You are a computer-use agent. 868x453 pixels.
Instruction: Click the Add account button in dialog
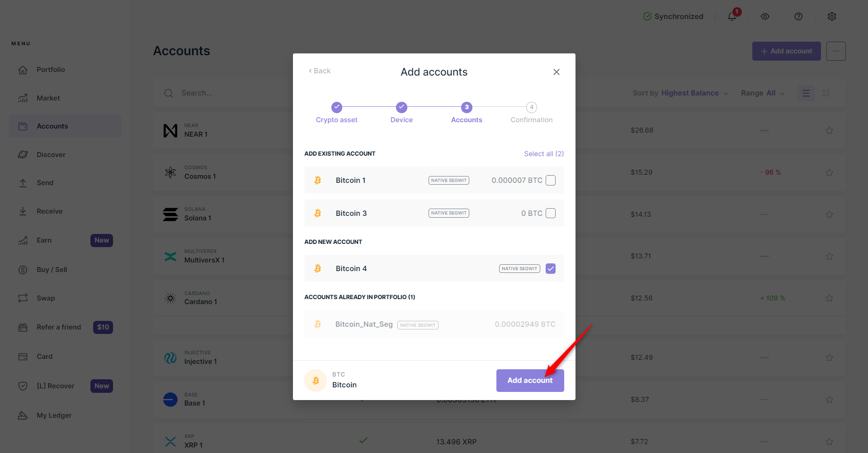530,381
